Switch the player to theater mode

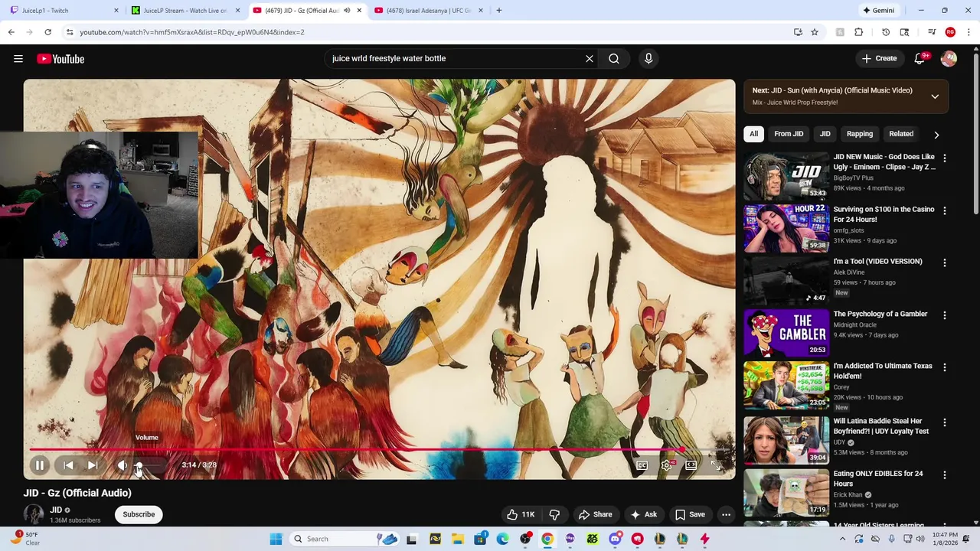[691, 465]
